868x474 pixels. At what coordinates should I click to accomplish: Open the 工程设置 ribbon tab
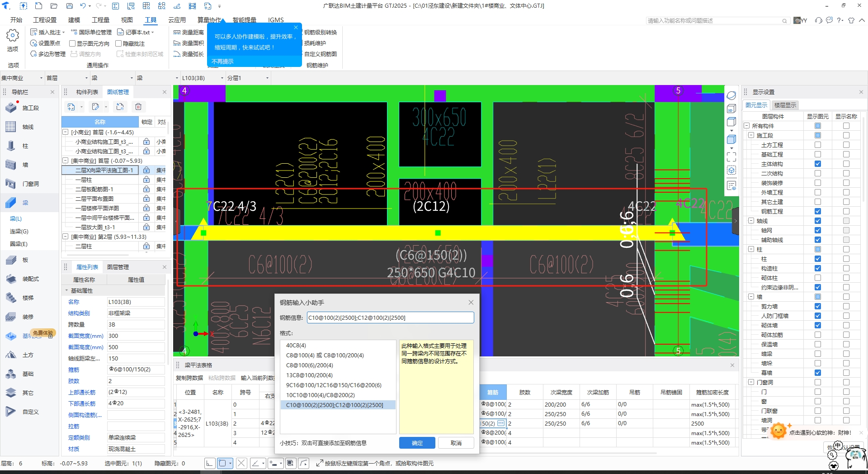click(x=45, y=20)
